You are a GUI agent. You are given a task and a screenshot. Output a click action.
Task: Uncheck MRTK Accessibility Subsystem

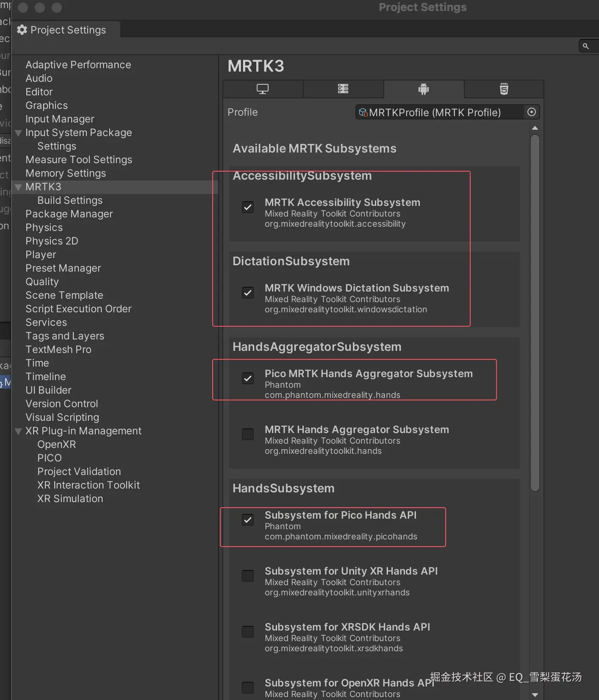[x=248, y=207]
